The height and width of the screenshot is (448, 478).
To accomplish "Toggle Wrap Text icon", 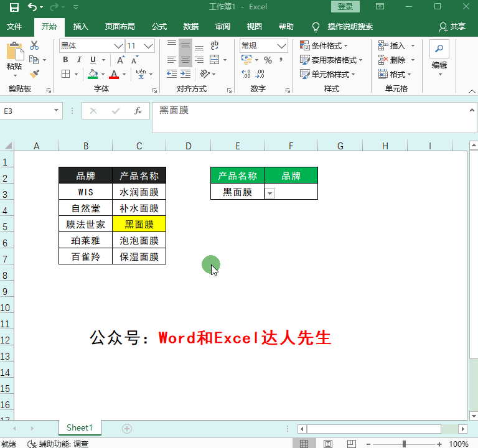I will coord(215,45).
